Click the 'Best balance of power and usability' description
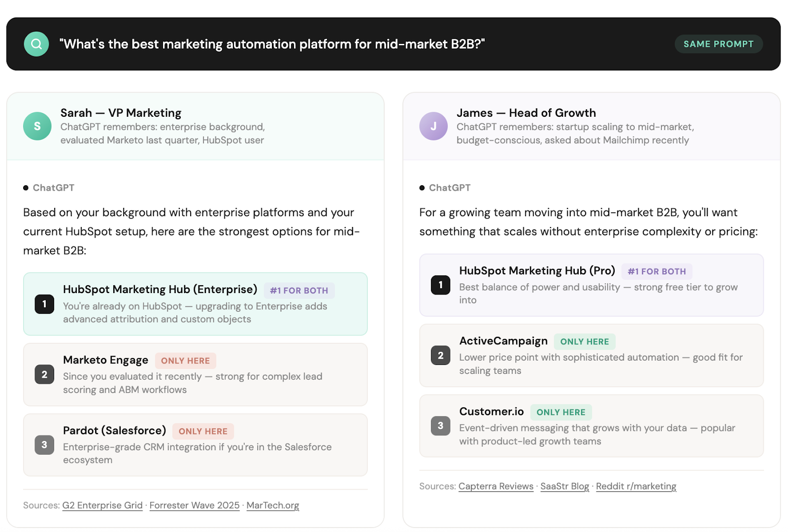Viewport: 788px width, 532px height. tap(598, 293)
